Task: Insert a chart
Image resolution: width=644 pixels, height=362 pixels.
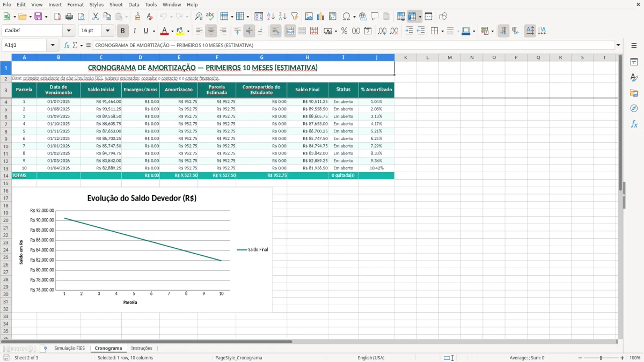Action: [320, 17]
